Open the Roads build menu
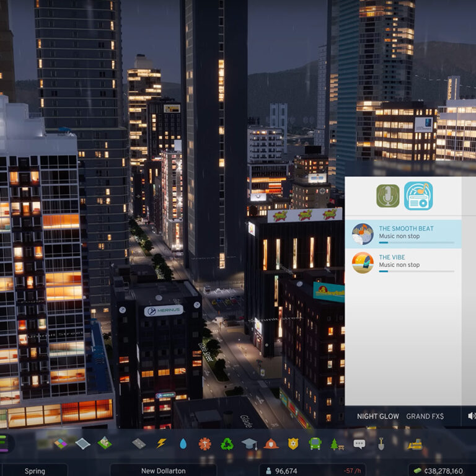Image resolution: width=476 pixels, height=476 pixels. tap(139, 444)
